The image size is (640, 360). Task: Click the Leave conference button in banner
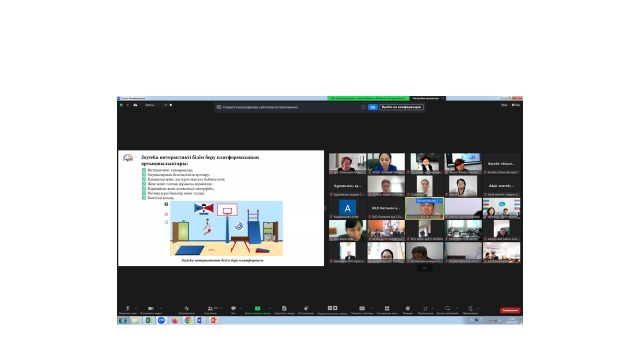(x=401, y=107)
